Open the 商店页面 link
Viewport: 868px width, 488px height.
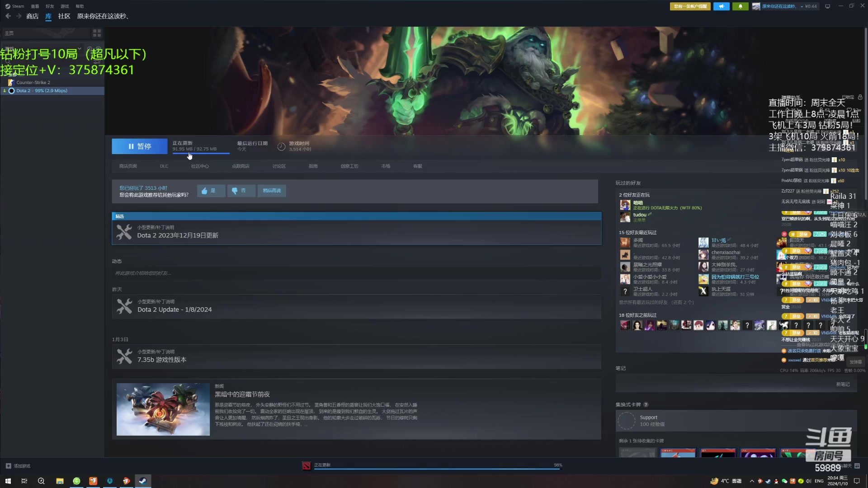(128, 166)
